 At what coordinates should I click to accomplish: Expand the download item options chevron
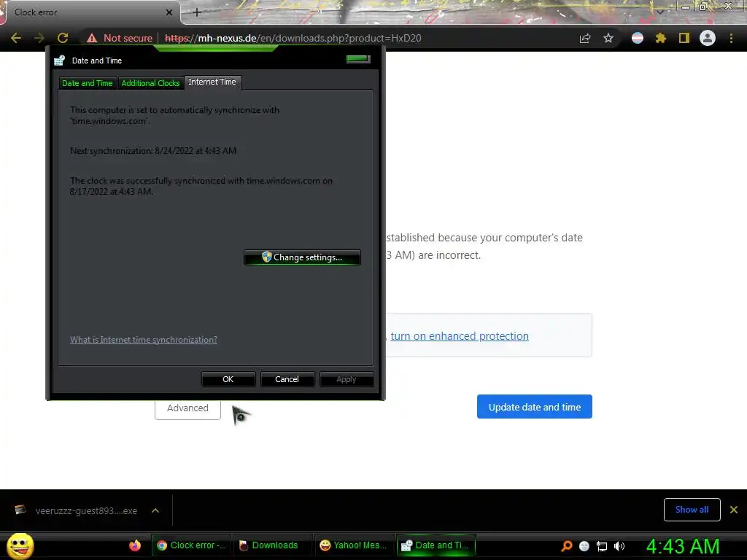(155, 510)
